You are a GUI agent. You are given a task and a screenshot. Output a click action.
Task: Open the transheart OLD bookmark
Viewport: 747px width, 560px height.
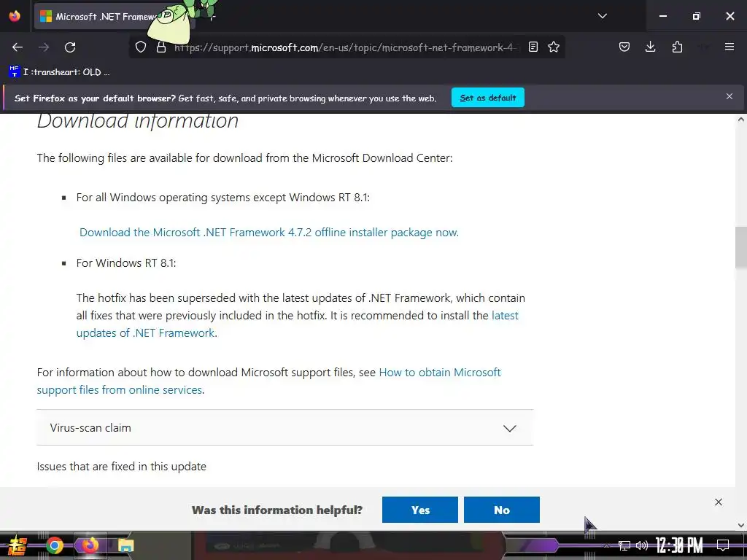(60, 72)
